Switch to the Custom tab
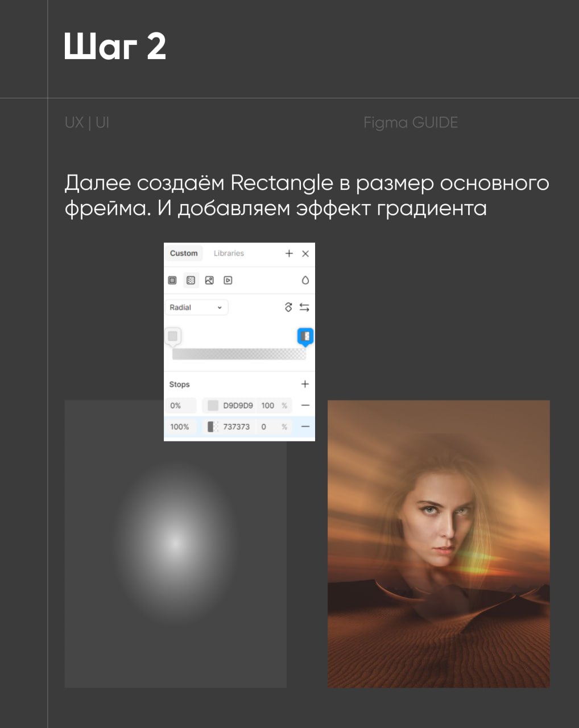Viewport: 579px width, 728px height. 184,254
